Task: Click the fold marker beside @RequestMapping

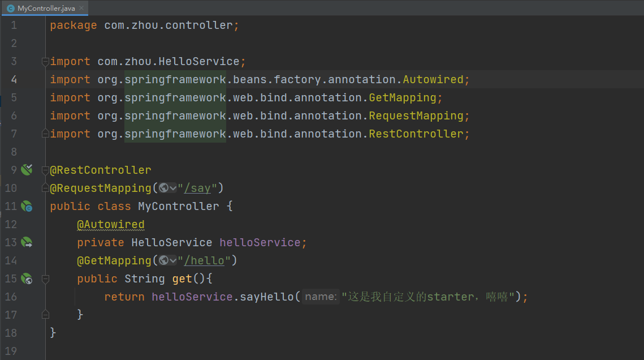Action: pyautogui.click(x=46, y=188)
